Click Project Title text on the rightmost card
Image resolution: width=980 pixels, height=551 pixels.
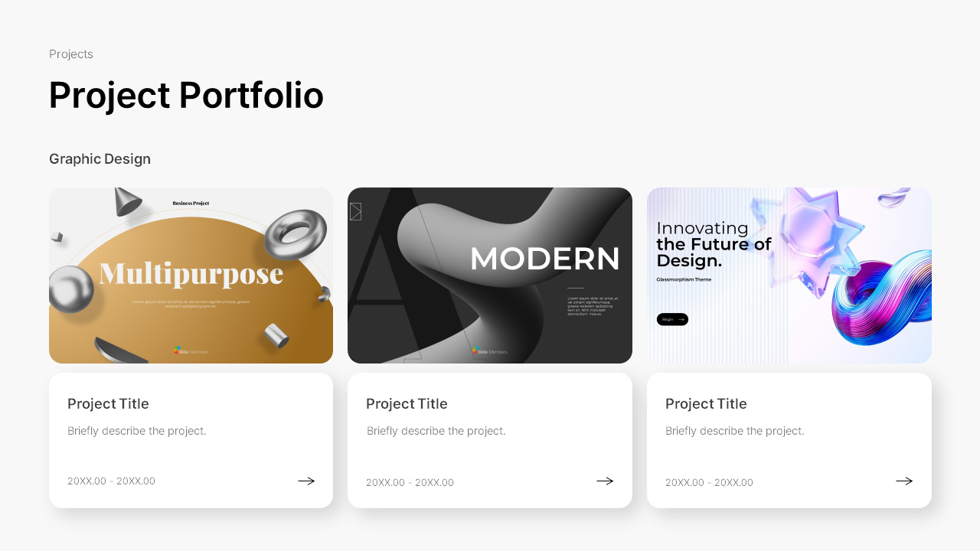coord(706,403)
